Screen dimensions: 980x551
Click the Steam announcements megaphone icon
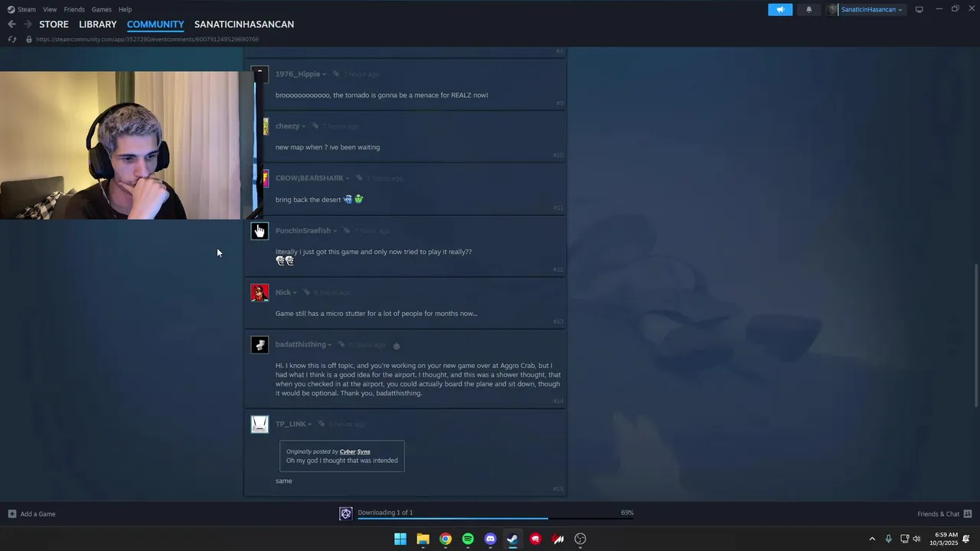click(x=780, y=9)
